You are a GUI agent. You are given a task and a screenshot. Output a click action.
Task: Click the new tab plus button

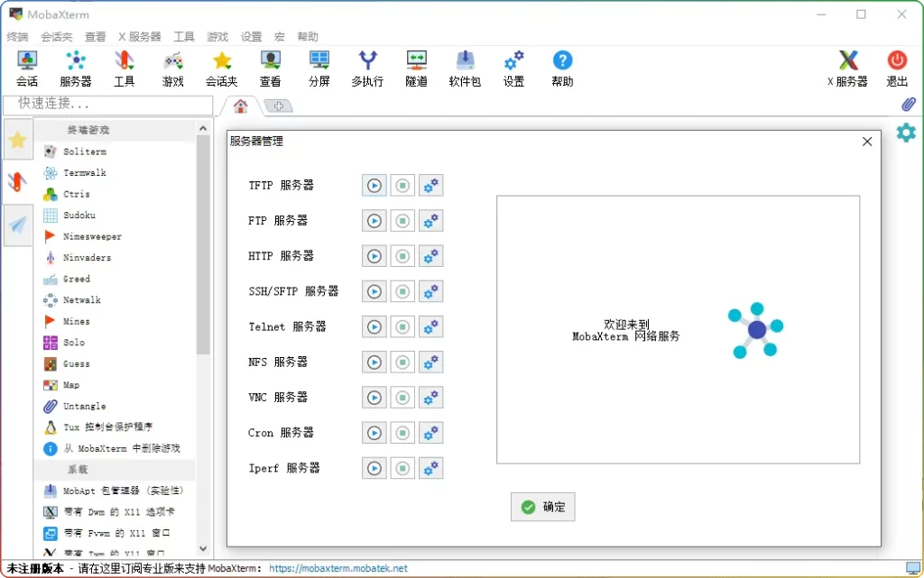click(x=278, y=106)
